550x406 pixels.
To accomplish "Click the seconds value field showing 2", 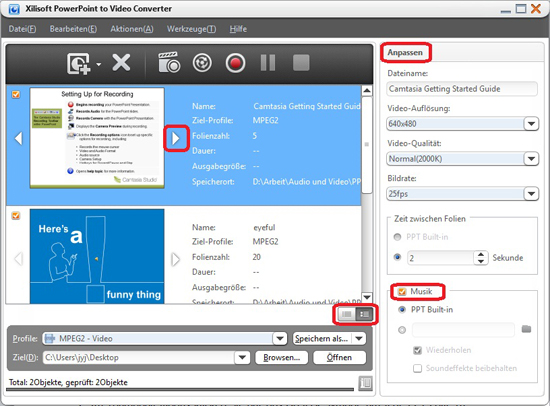I will 440,258.
